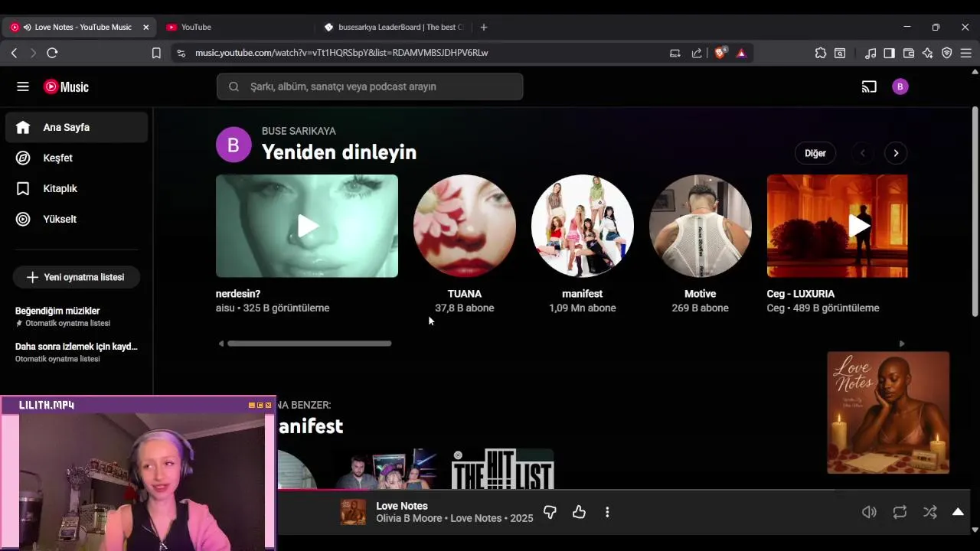The image size is (980, 551).
Task: Select the Love Notes YouTube Music tab
Action: (x=79, y=27)
